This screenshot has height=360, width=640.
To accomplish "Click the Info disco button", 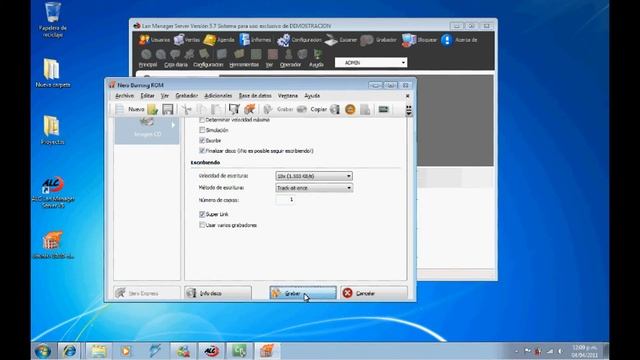I will (218, 293).
